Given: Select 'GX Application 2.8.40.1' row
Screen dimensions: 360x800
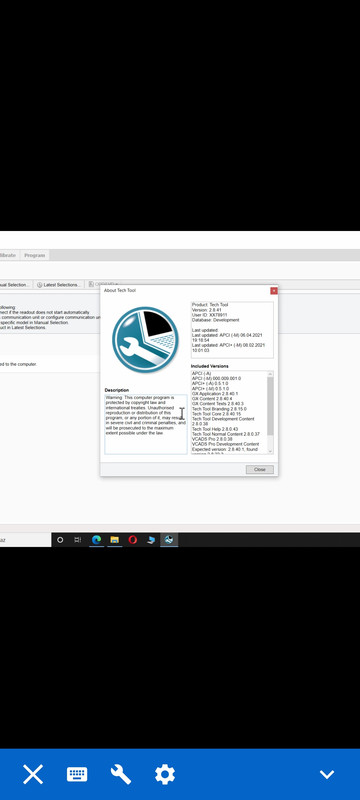Looking at the screenshot, I should coord(215,394).
